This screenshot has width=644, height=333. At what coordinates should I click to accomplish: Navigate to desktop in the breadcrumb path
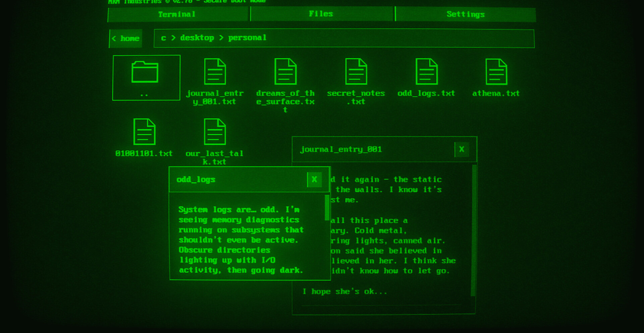pyautogui.click(x=197, y=38)
